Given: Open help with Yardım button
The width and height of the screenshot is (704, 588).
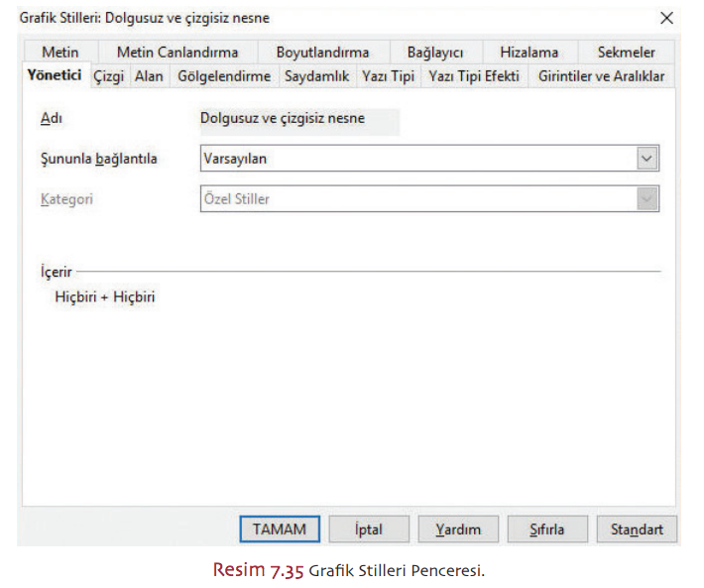Looking at the screenshot, I should 458,529.
